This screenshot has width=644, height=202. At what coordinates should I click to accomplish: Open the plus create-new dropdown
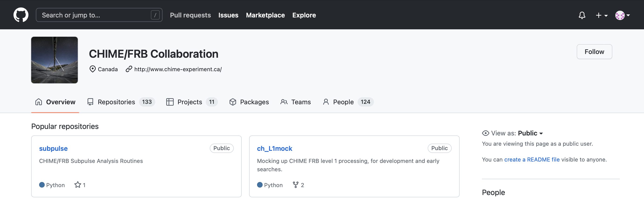[x=601, y=15]
